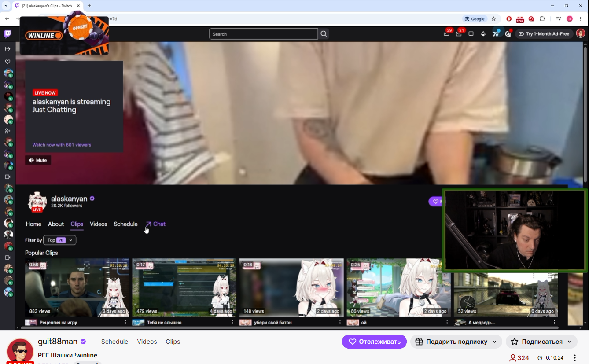Open the pop-out Chat link
This screenshot has height=364, width=589.
155,224
